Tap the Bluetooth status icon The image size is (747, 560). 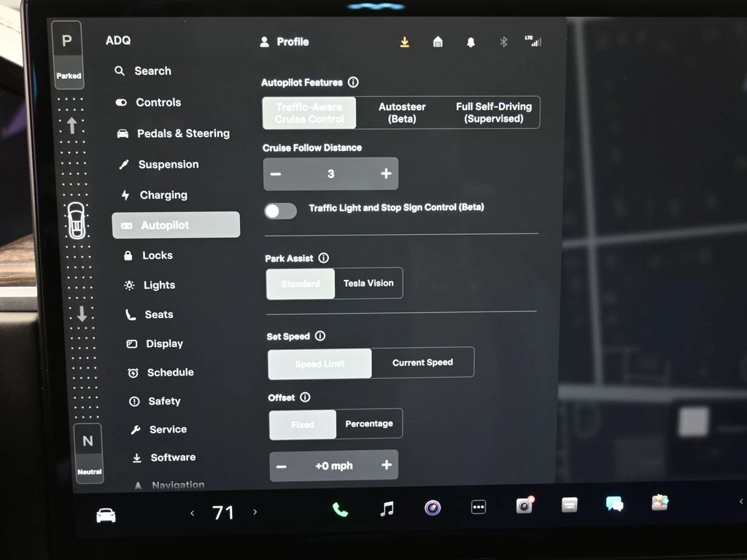(503, 42)
